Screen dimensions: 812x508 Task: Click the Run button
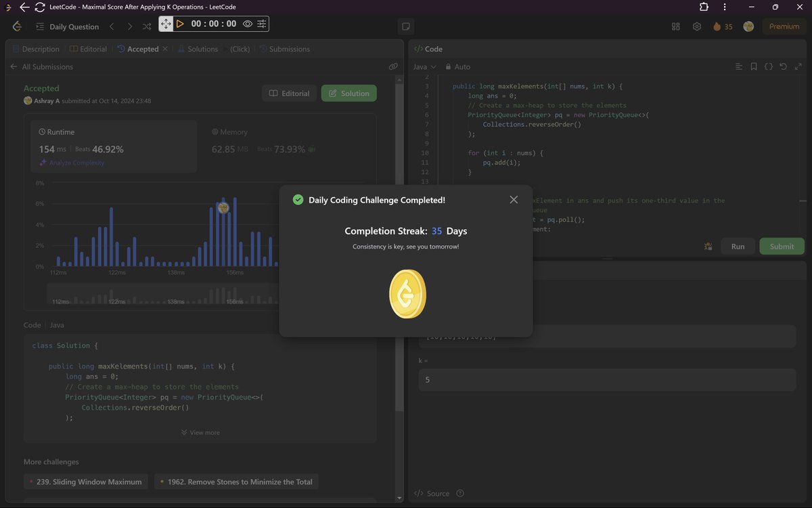point(738,246)
